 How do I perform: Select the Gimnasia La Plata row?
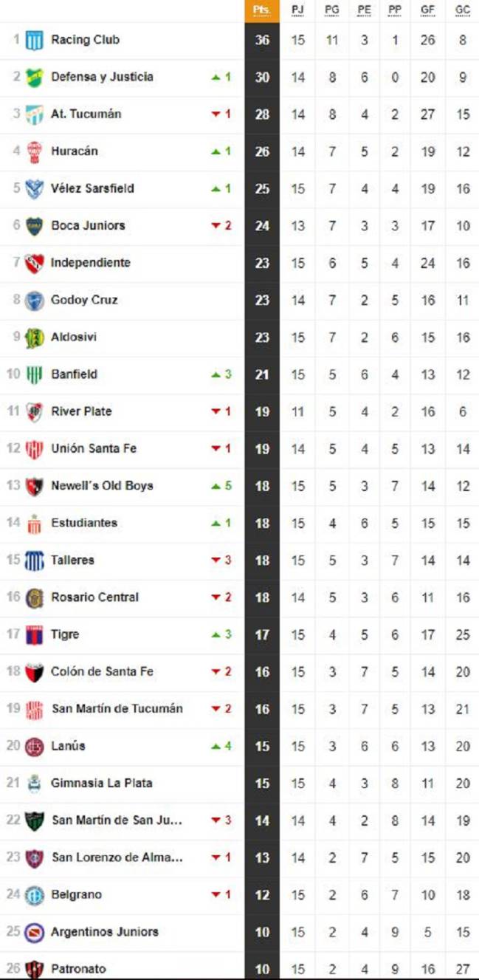239,784
